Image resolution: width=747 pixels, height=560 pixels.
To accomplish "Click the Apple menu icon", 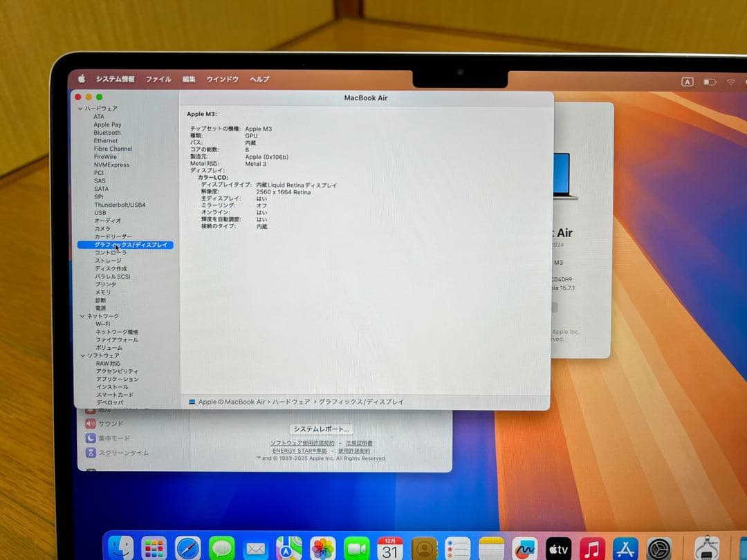I will [x=82, y=80].
